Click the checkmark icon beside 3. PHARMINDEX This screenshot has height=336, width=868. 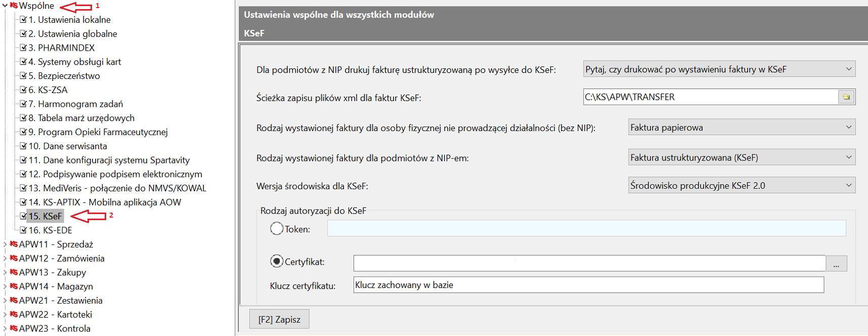coord(23,48)
